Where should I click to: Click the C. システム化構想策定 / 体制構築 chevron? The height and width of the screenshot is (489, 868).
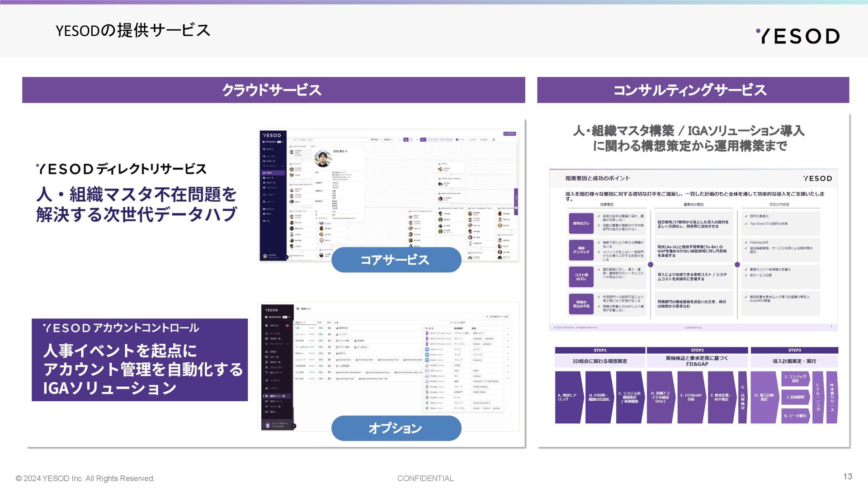(630, 397)
